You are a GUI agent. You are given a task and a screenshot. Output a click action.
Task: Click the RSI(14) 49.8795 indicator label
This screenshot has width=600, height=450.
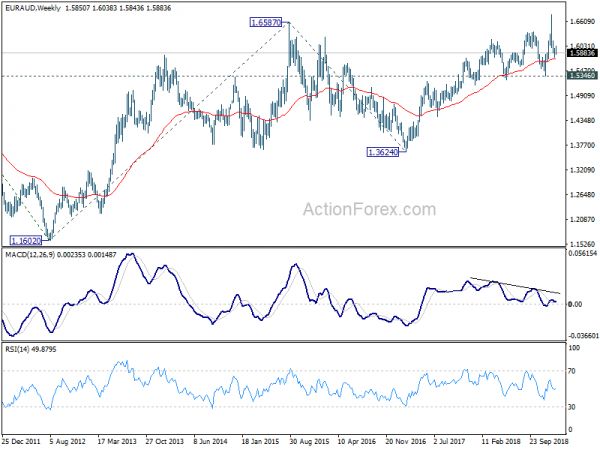(31, 349)
